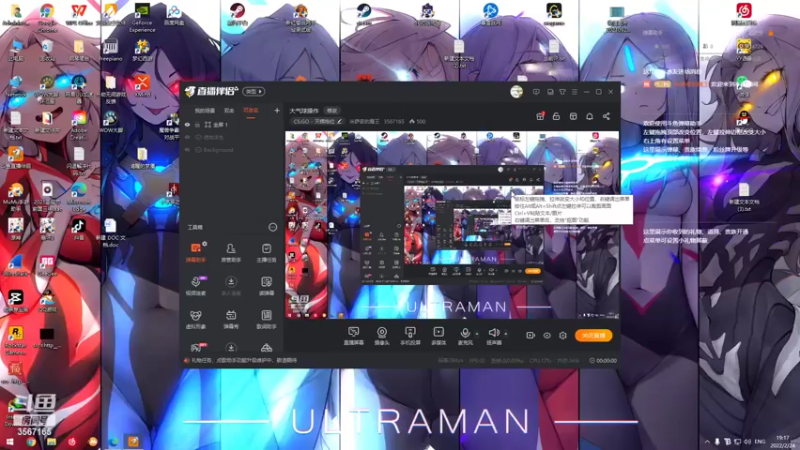The height and width of the screenshot is (450, 800).
Task: Open the 房管助手 tool in toolbox
Action: tap(231, 253)
